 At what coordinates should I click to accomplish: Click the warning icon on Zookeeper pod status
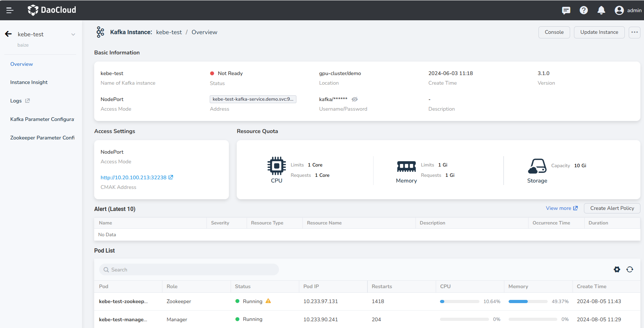pyautogui.click(x=268, y=301)
